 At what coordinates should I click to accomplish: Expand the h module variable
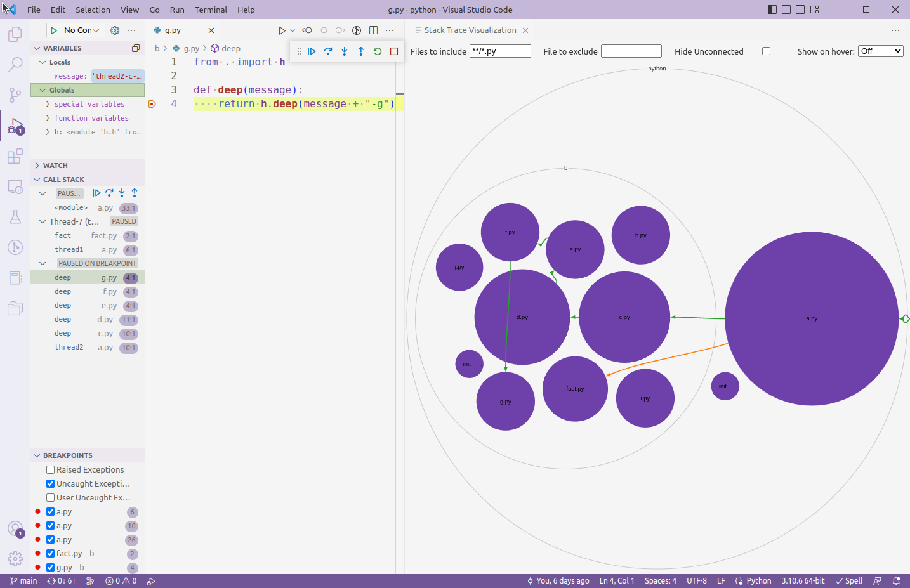(x=48, y=132)
